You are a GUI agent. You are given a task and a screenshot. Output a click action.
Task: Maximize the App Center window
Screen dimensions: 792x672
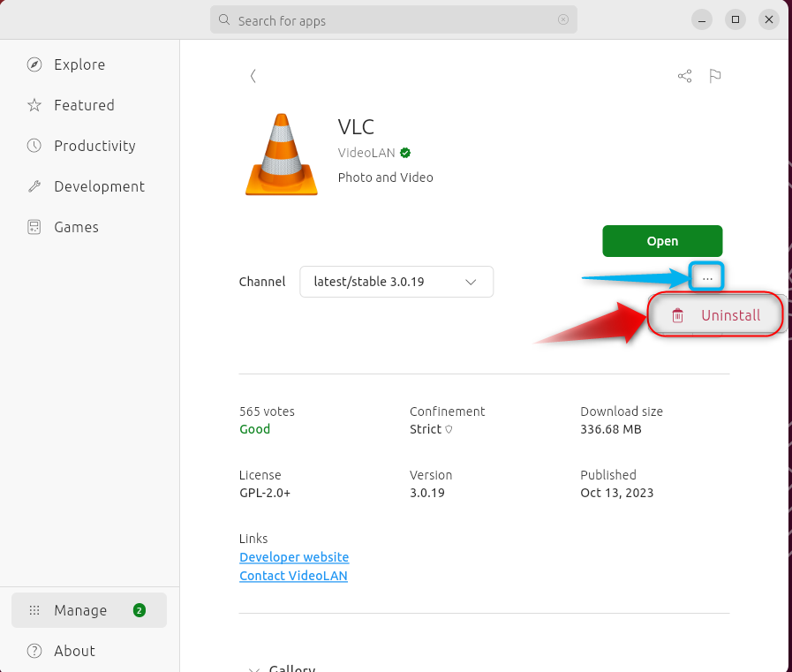(735, 19)
